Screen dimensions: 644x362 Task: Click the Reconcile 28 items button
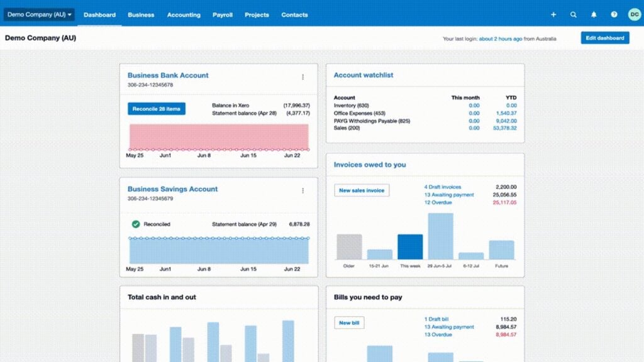[x=156, y=109]
